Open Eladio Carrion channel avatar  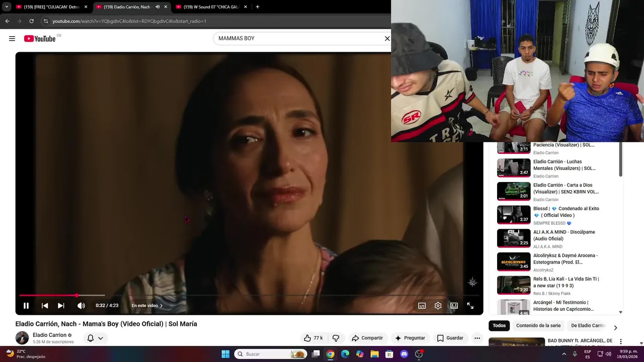pyautogui.click(x=22, y=338)
